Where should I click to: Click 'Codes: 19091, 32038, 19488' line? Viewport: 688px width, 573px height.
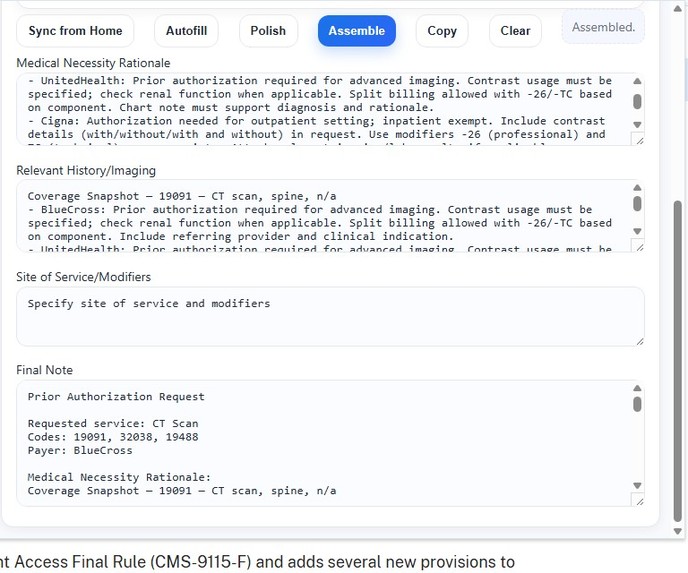click(x=113, y=437)
